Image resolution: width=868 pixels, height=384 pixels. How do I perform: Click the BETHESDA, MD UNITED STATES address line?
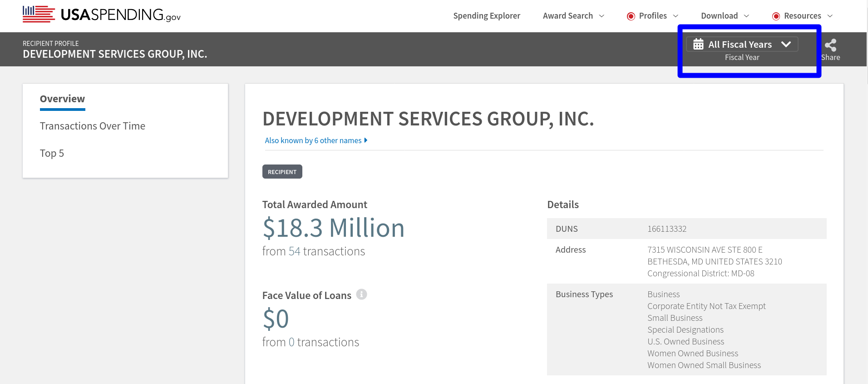[715, 261]
